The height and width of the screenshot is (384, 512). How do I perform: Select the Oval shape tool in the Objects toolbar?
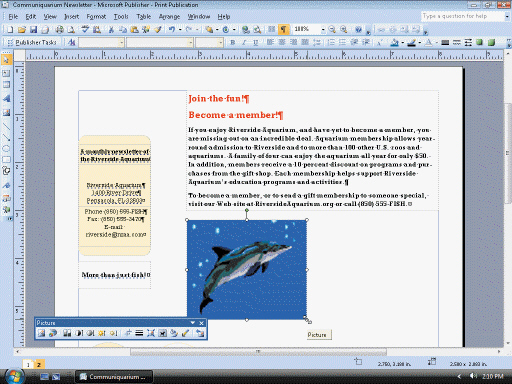click(x=6, y=148)
